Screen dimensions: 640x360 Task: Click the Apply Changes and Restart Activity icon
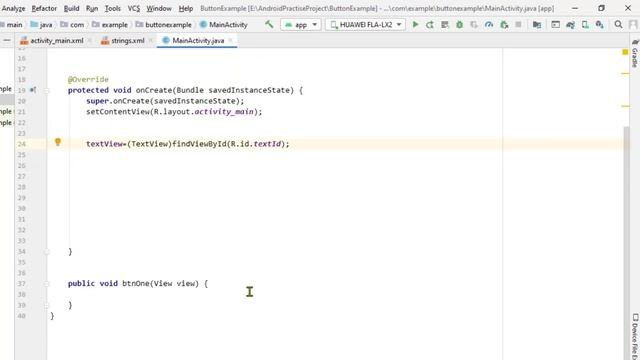point(430,25)
